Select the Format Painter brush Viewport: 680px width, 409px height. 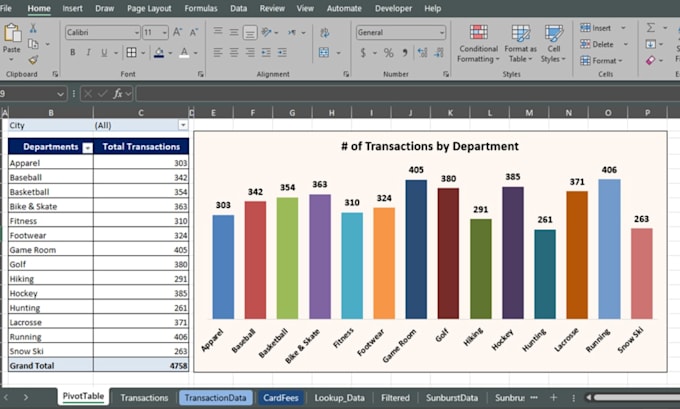pos(33,59)
